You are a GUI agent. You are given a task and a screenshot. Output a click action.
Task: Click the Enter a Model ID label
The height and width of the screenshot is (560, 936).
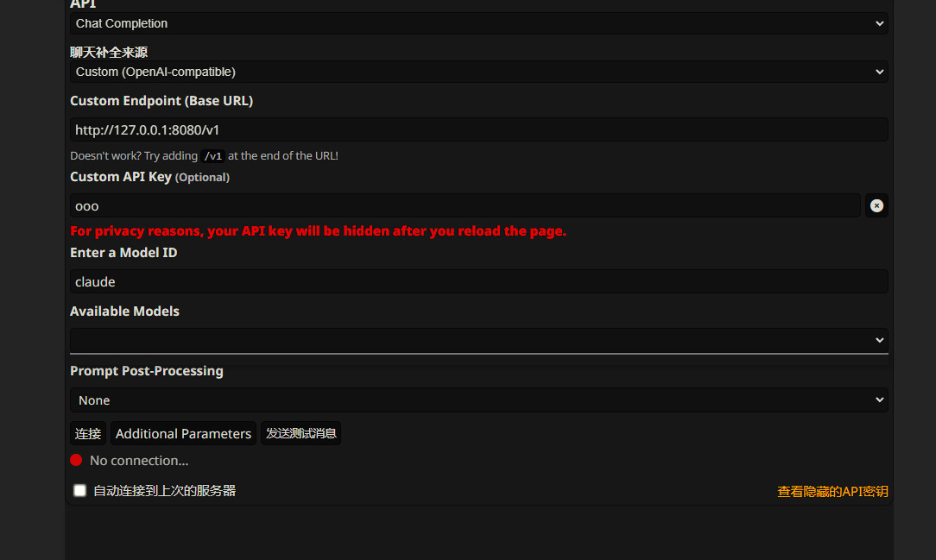123,253
